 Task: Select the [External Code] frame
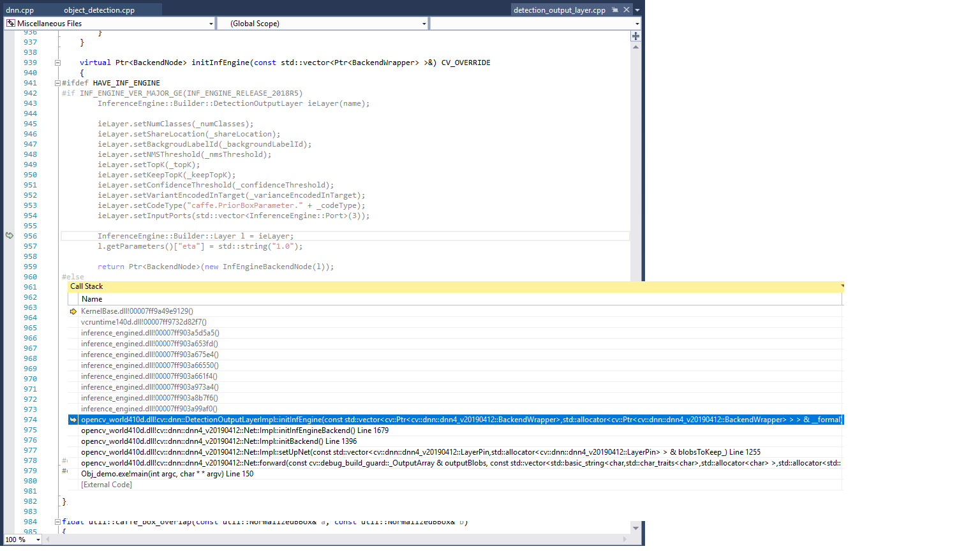[107, 485]
